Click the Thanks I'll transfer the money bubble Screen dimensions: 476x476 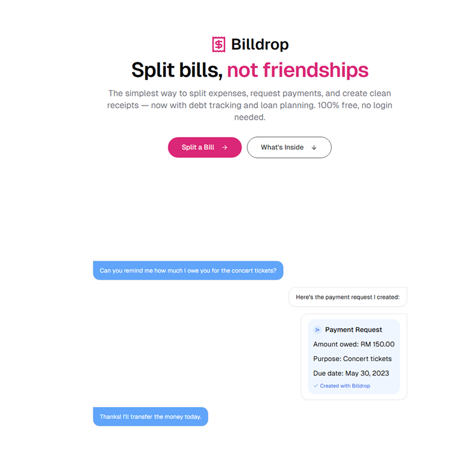pyautogui.click(x=150, y=416)
